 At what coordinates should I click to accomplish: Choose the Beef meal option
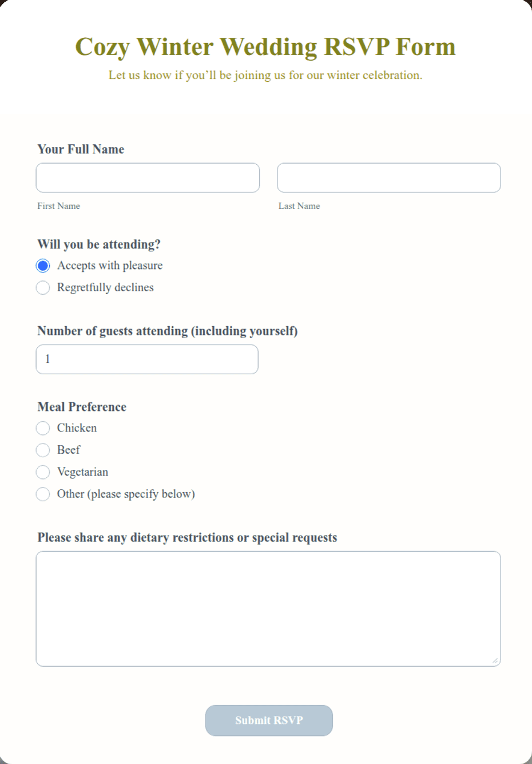coord(43,450)
